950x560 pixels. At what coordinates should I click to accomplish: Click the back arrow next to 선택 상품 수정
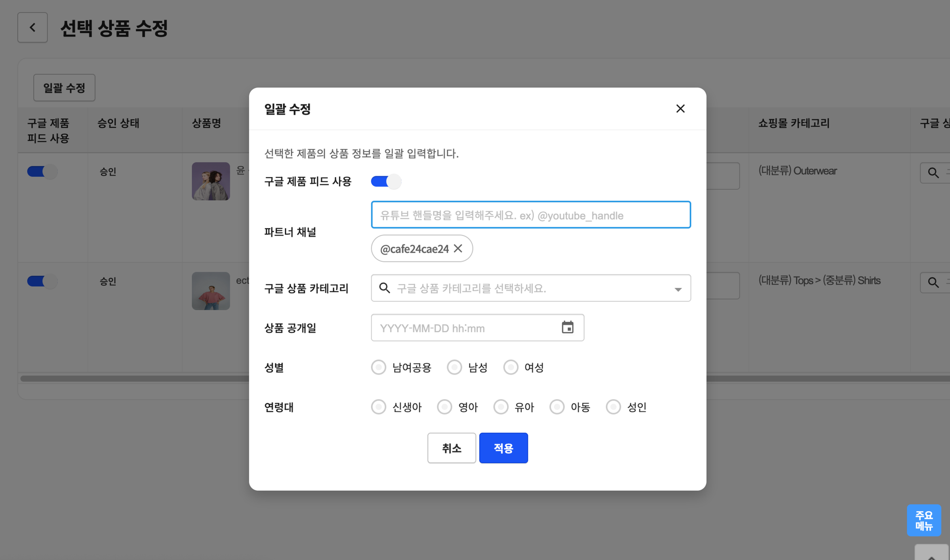(32, 28)
